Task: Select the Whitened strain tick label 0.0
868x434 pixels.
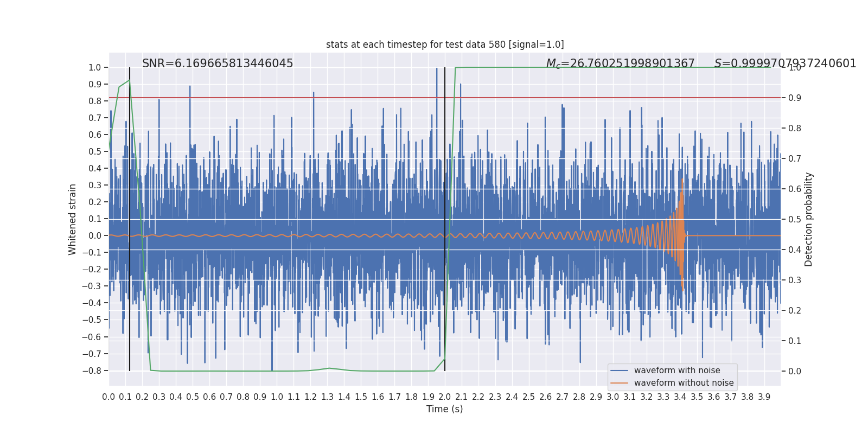Action: click(x=95, y=236)
